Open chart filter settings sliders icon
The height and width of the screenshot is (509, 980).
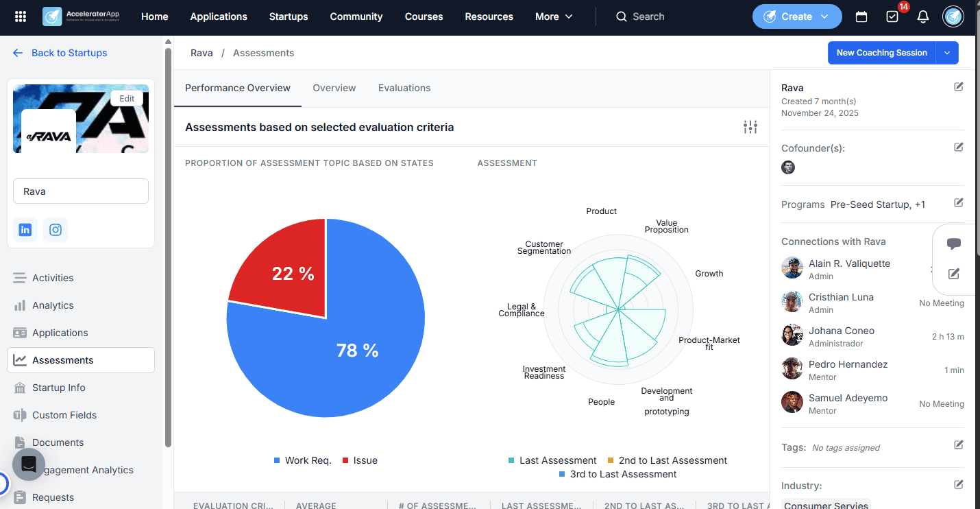(x=750, y=127)
